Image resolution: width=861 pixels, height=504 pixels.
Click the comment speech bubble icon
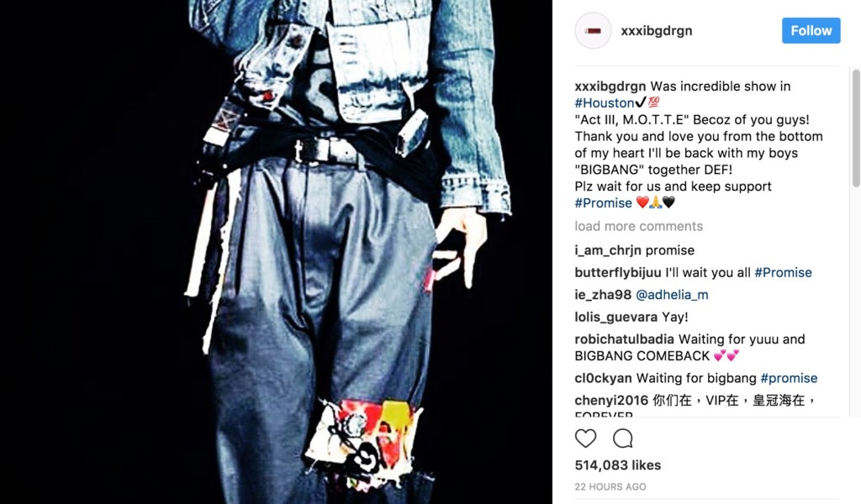pos(623,438)
